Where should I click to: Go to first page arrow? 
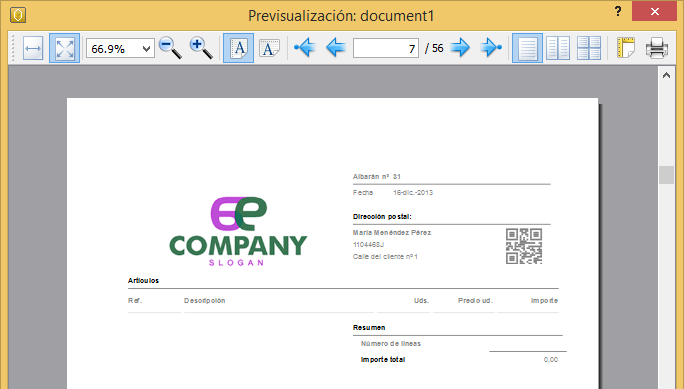coord(304,47)
